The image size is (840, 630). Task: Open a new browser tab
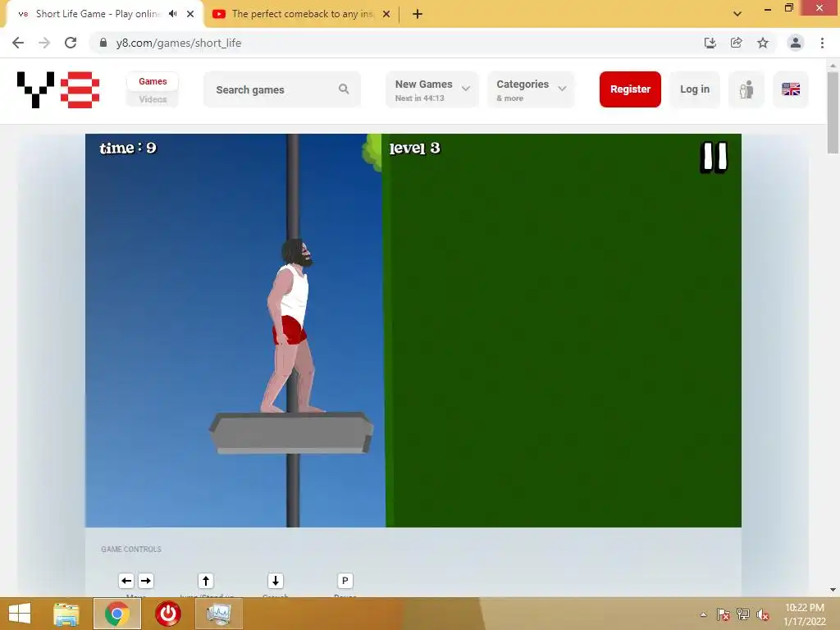418,14
